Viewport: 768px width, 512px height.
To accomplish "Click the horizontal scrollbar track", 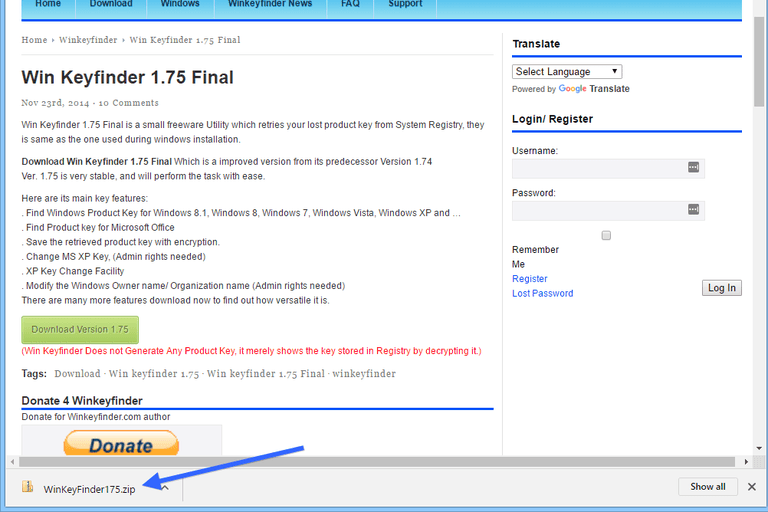I will [x=377, y=462].
